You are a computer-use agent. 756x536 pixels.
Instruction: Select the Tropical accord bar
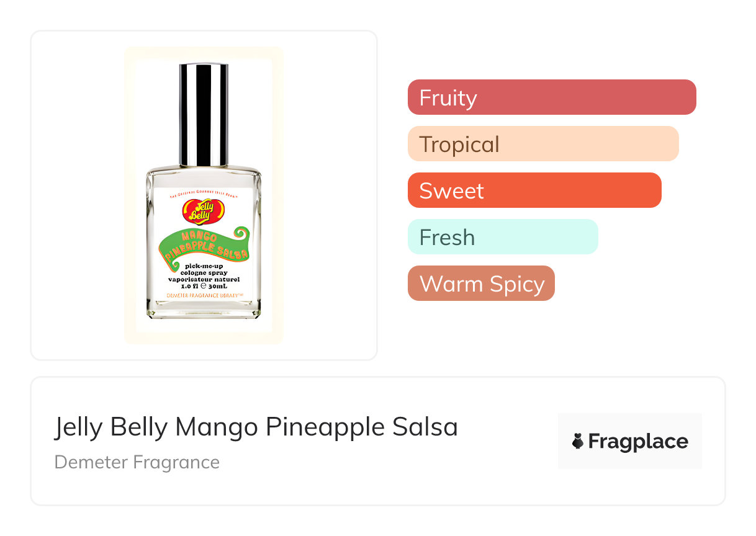(542, 144)
